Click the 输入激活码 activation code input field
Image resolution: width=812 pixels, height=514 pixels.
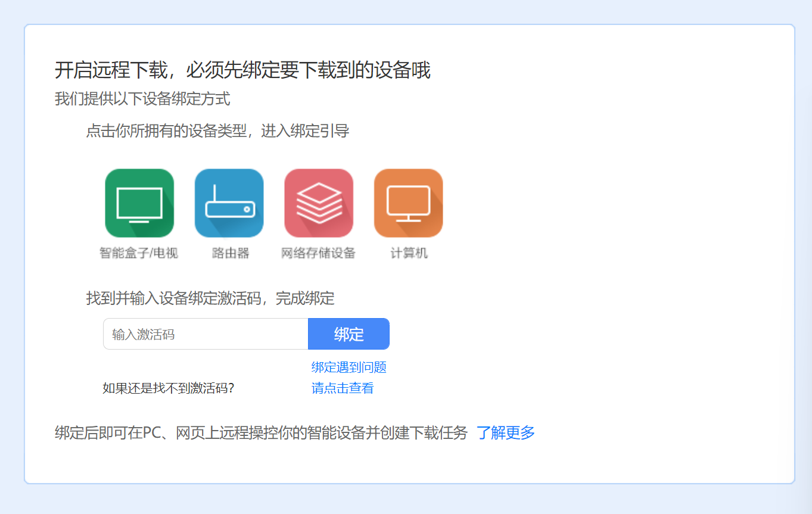tap(206, 334)
